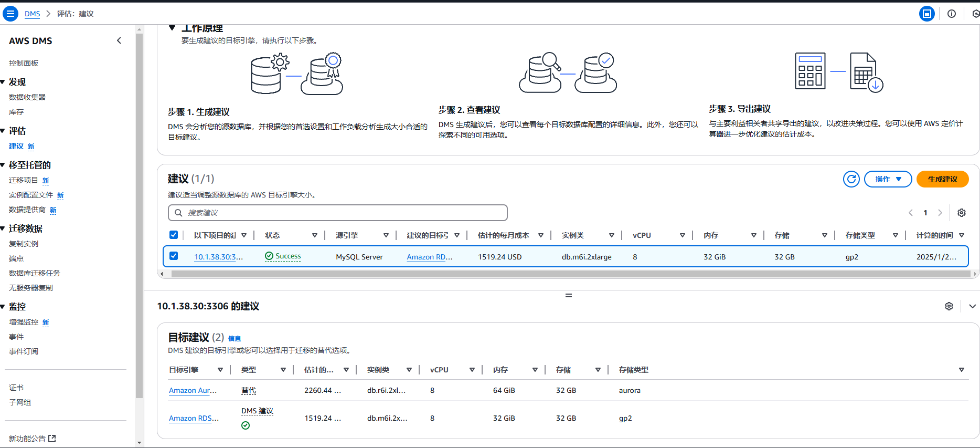Viewport: 980px width, 448px height.
Task: Click the green Success status icon
Action: coord(269,256)
